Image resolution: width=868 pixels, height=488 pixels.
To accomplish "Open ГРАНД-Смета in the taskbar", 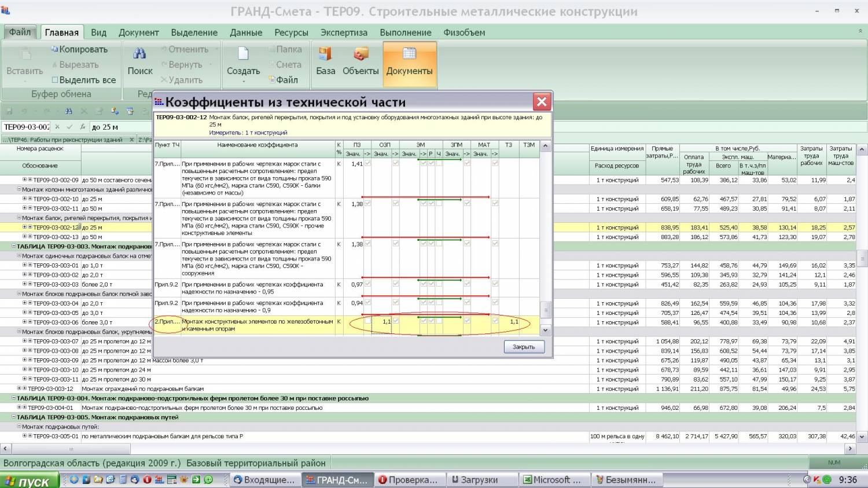I will [336, 480].
